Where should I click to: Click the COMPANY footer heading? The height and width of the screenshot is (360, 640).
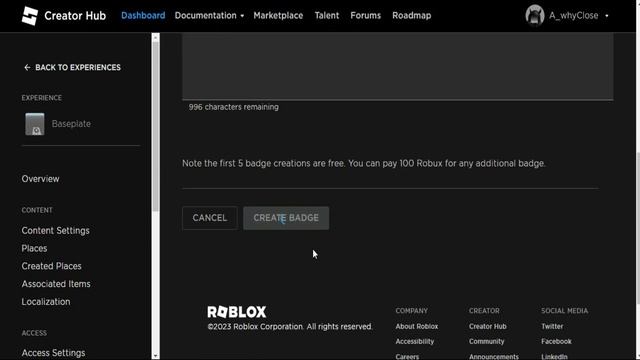pos(411,311)
